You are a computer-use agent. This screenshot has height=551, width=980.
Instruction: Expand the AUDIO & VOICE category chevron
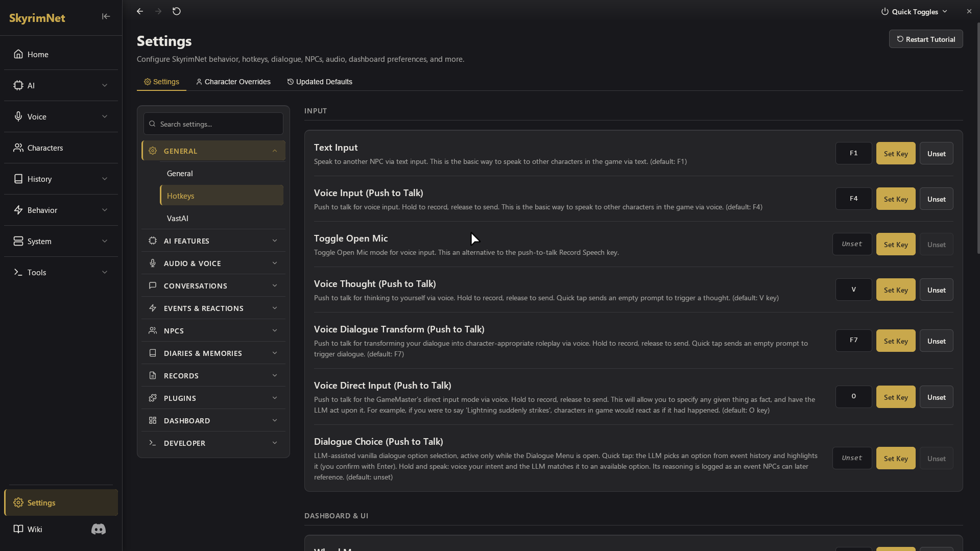tap(275, 263)
